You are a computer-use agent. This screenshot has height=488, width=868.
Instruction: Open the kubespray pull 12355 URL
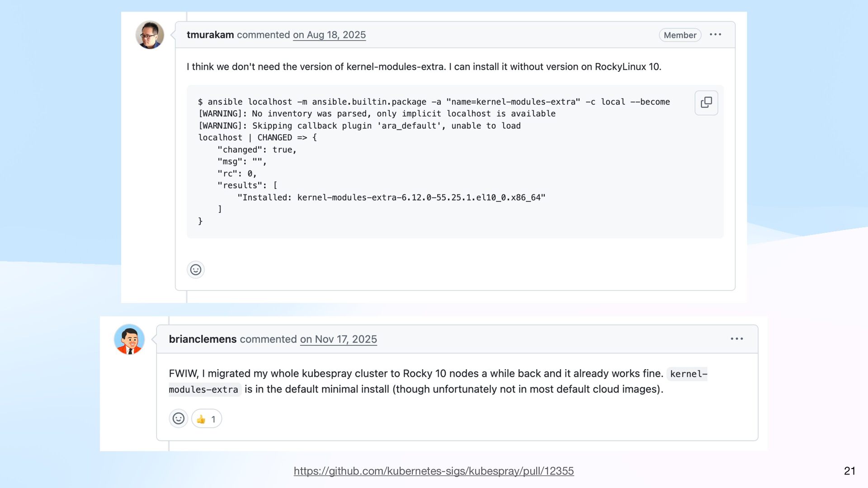pos(434,471)
